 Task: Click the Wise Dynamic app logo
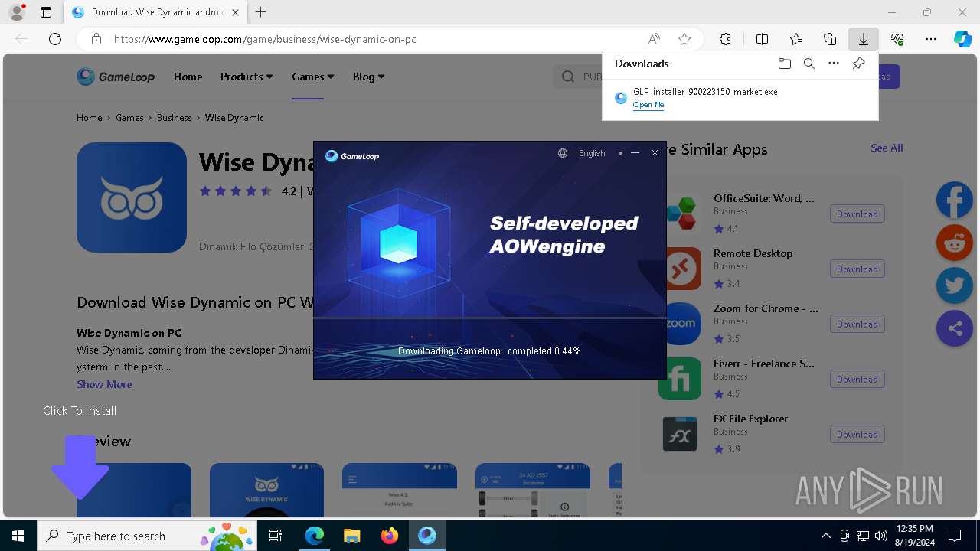coord(132,197)
